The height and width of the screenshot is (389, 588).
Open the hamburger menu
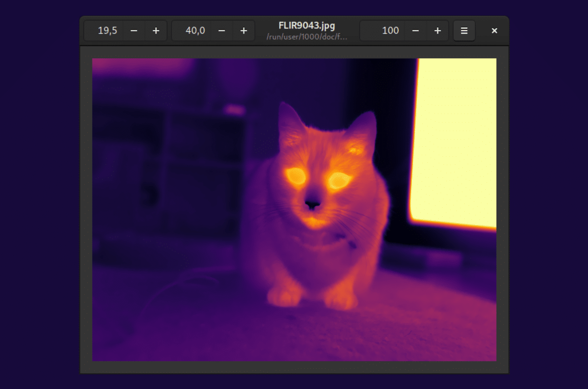(x=464, y=31)
